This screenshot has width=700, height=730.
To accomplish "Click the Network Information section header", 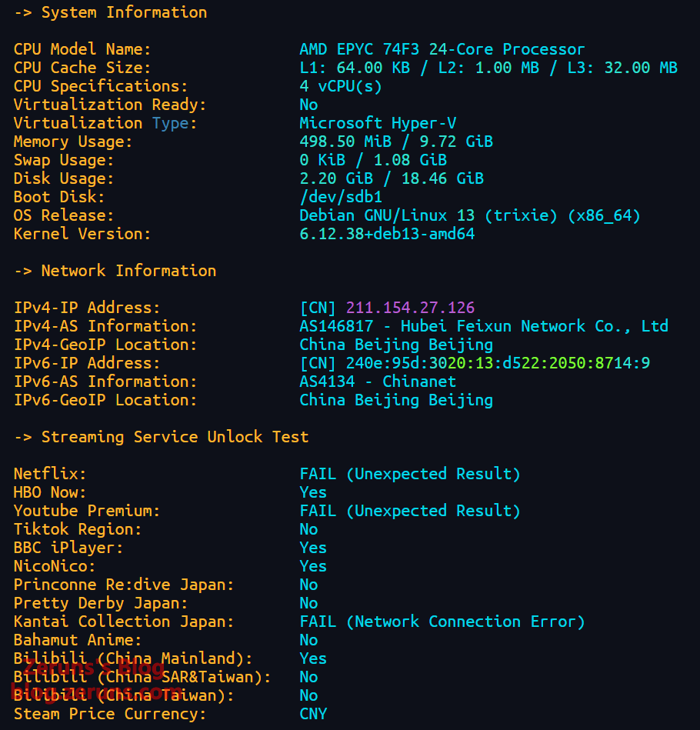I will pos(115,271).
